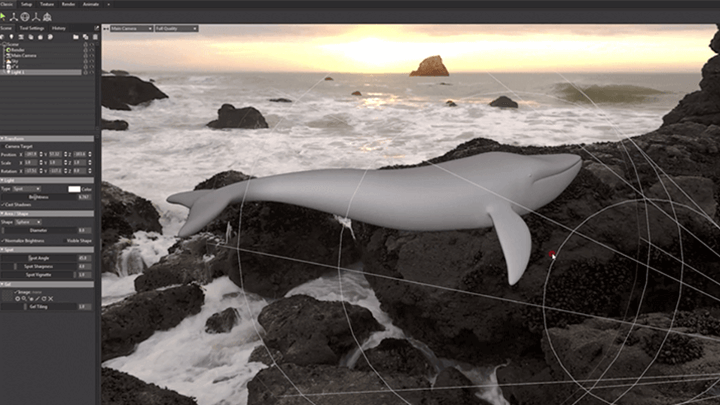720x405 pixels.
Task: Toggle the gel Image checkbox
Action: pos(16,292)
